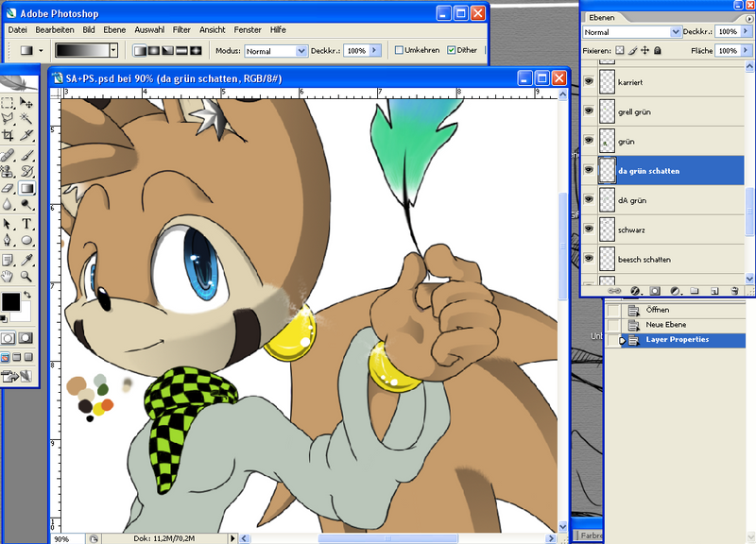
Task: Select the Hand tool
Action: tap(8, 276)
